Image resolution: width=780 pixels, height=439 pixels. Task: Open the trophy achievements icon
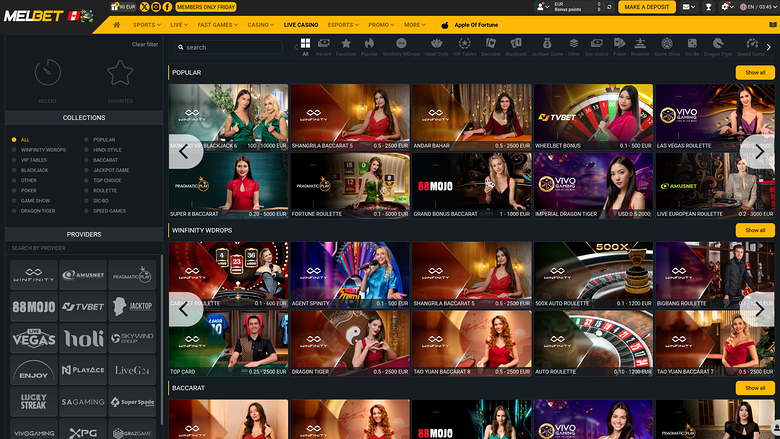708,7
